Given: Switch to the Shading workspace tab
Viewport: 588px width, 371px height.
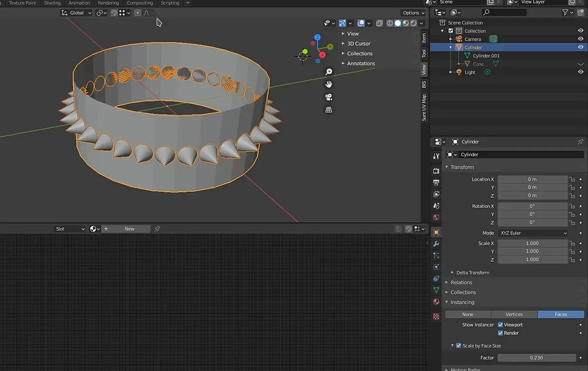Looking at the screenshot, I should click(x=52, y=3).
